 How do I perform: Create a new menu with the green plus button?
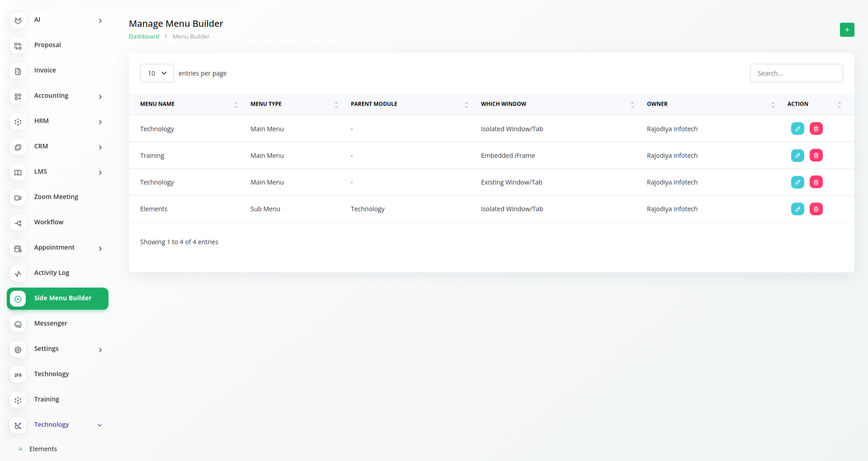[847, 30]
